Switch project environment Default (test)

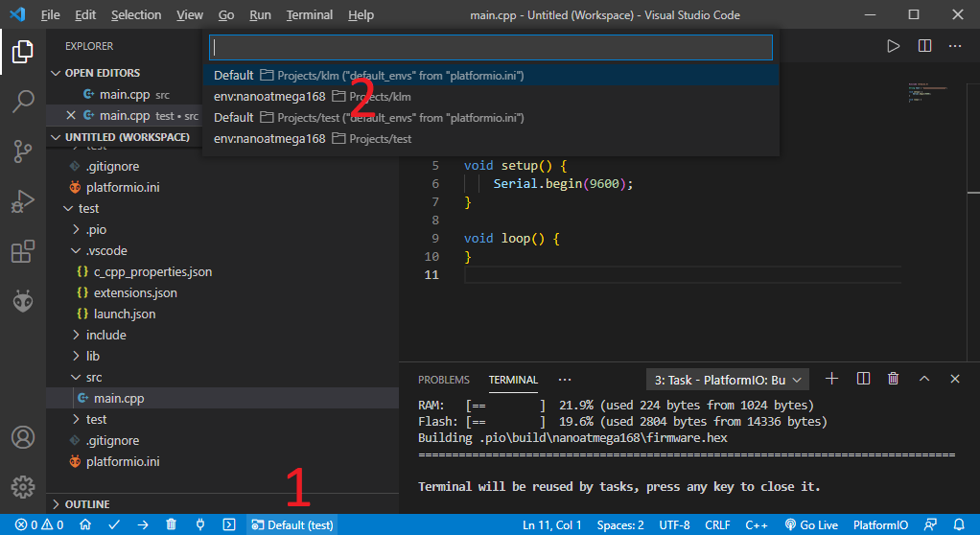pyautogui.click(x=292, y=525)
